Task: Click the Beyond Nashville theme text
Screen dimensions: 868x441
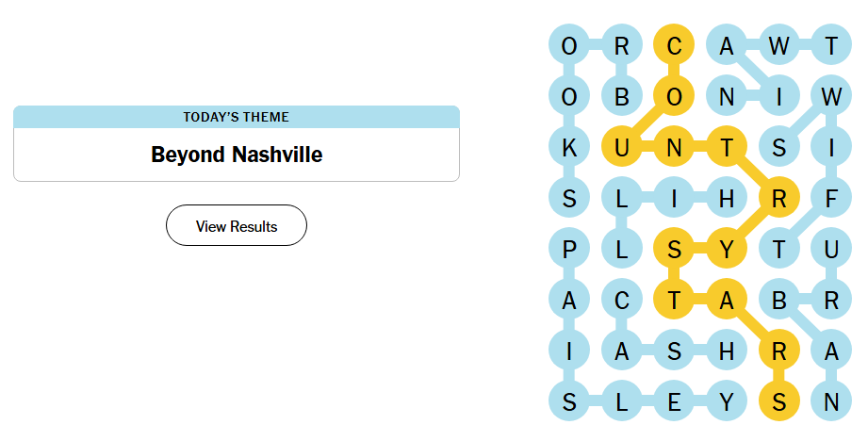Action: pos(237,155)
